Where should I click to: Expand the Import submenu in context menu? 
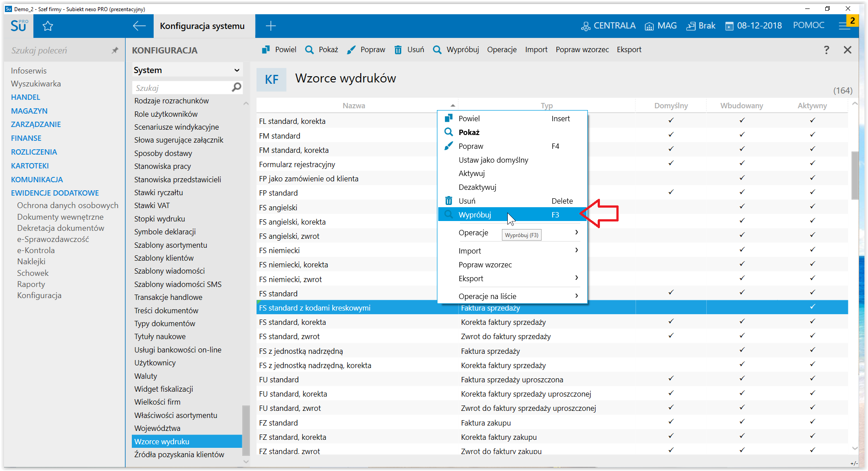click(x=512, y=251)
